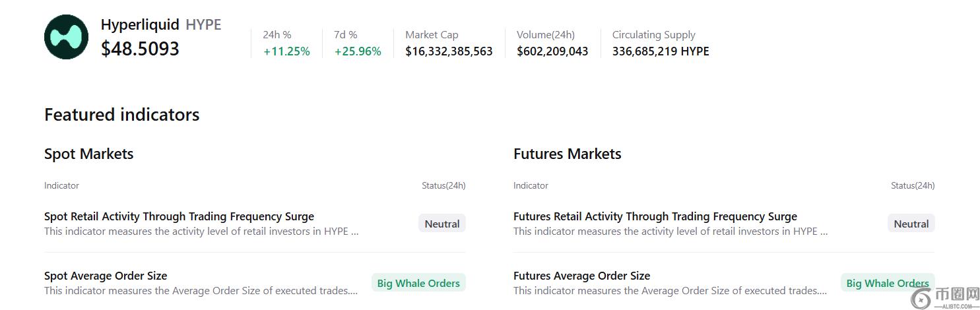Click the $48.5093 price value
This screenshot has height=310, width=980.
(140, 49)
